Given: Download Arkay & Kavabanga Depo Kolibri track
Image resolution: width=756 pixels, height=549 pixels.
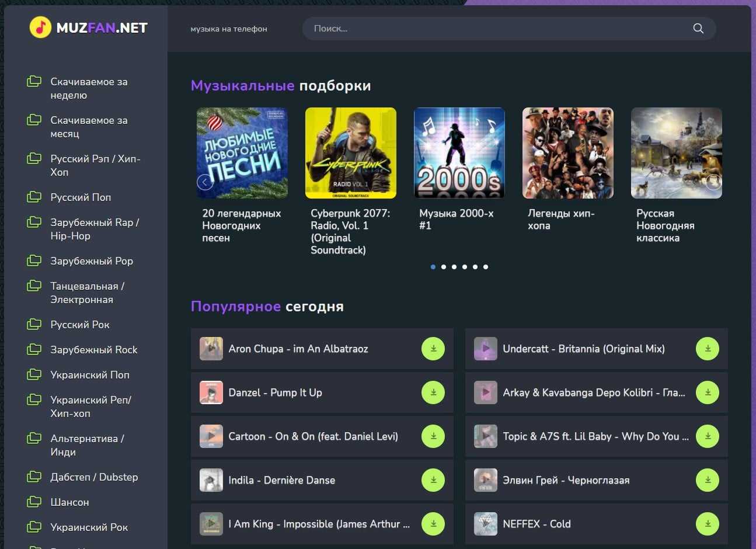Looking at the screenshot, I should pyautogui.click(x=708, y=392).
